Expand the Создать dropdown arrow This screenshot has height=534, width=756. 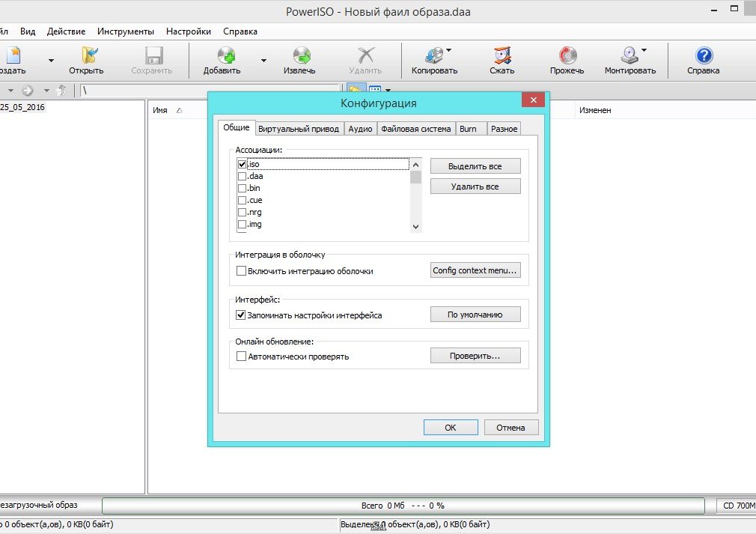tap(51, 61)
